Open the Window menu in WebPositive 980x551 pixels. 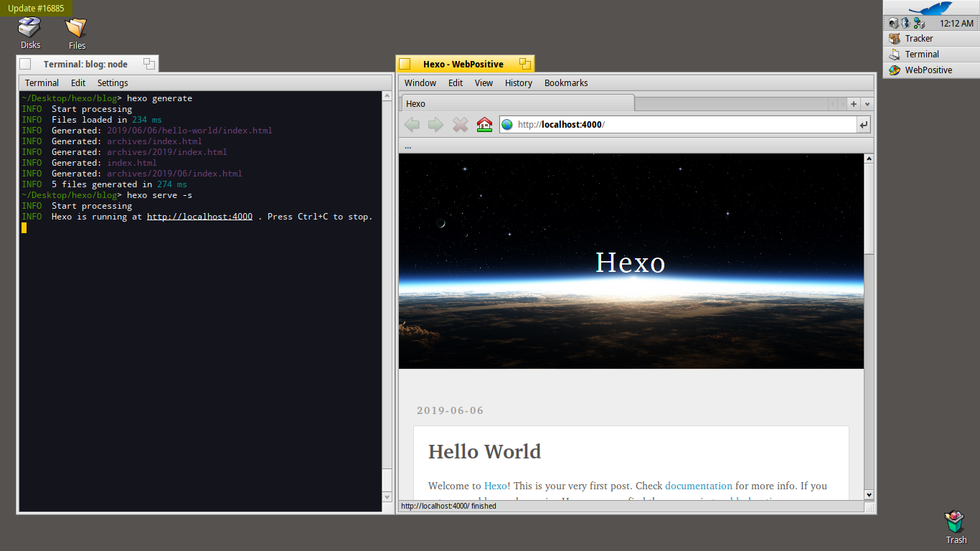pyautogui.click(x=420, y=83)
